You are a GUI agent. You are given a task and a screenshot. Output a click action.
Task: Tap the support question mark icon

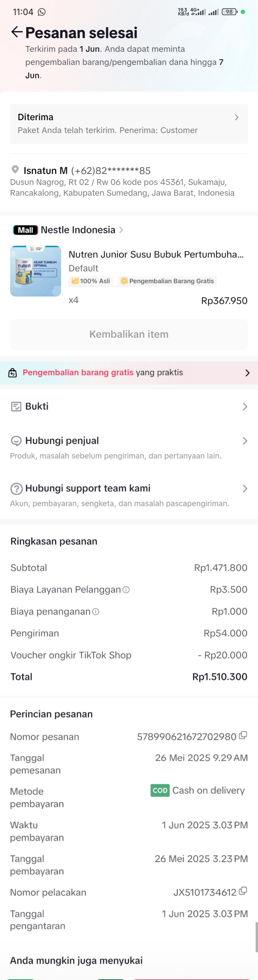click(16, 488)
